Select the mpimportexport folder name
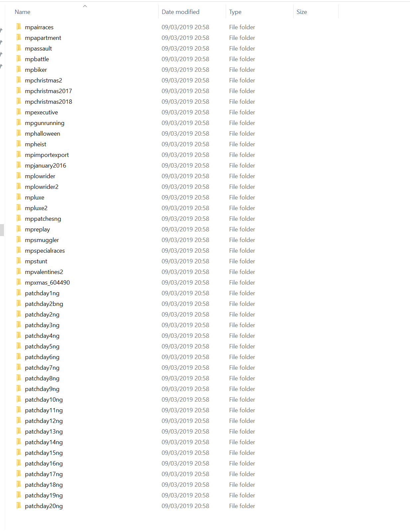410x532 pixels. [x=47, y=155]
